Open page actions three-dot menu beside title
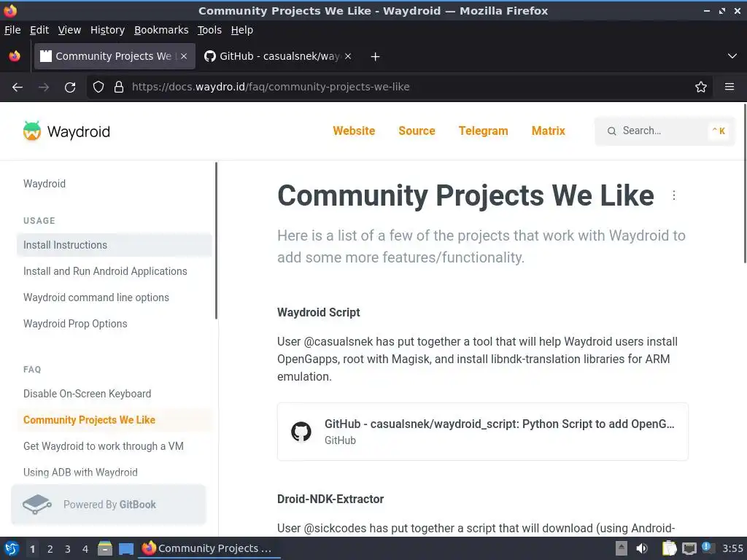Viewport: 747px width, 560px height. coord(673,195)
